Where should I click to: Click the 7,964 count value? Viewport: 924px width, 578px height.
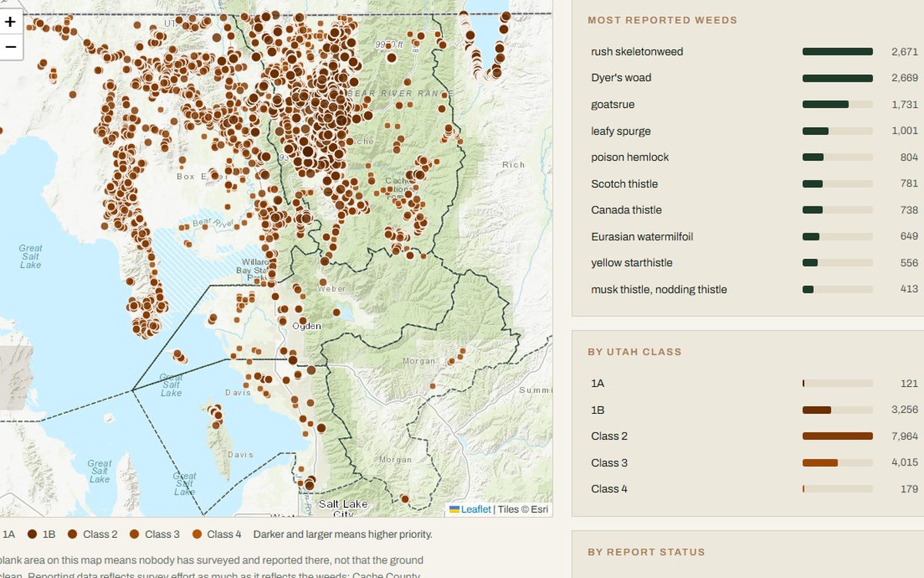click(x=905, y=436)
